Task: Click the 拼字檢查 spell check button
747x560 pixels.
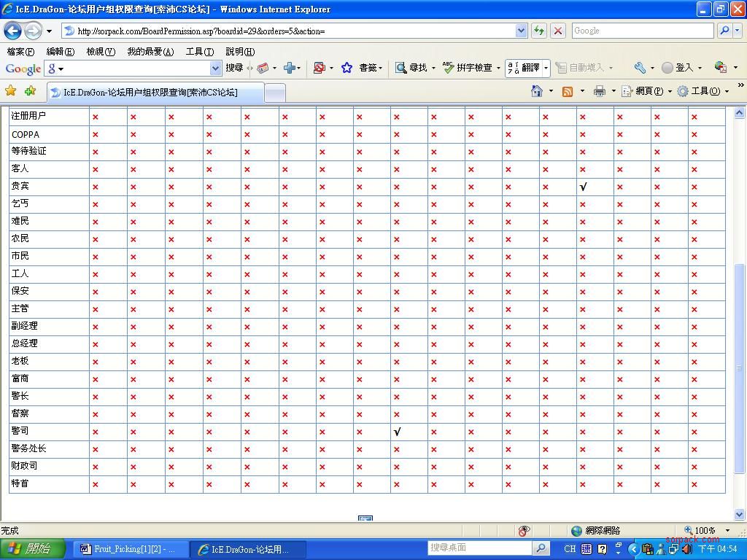Action: point(468,68)
